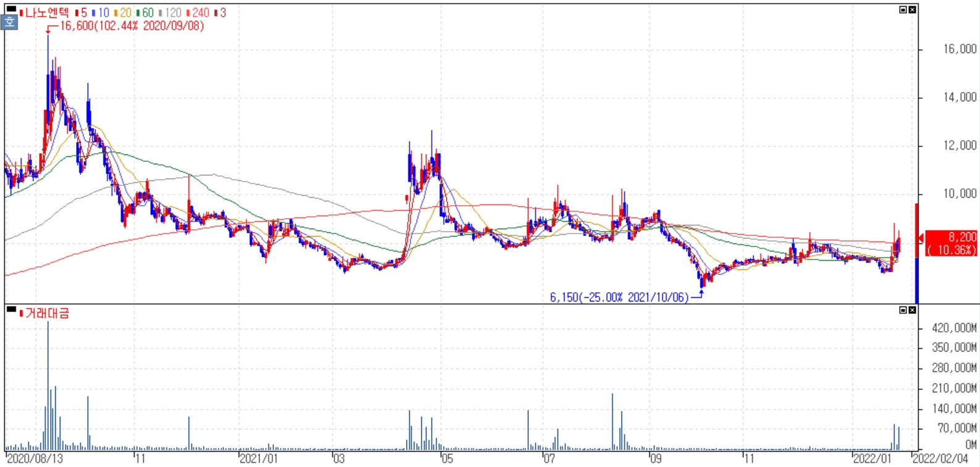This screenshot has width=980, height=467.
Task: Select the 5-day moving average legend
Action: click(x=82, y=12)
